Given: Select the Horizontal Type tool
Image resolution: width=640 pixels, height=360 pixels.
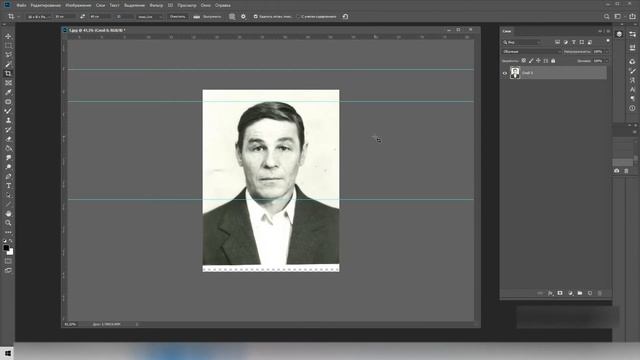Looking at the screenshot, I should pos(8,186).
